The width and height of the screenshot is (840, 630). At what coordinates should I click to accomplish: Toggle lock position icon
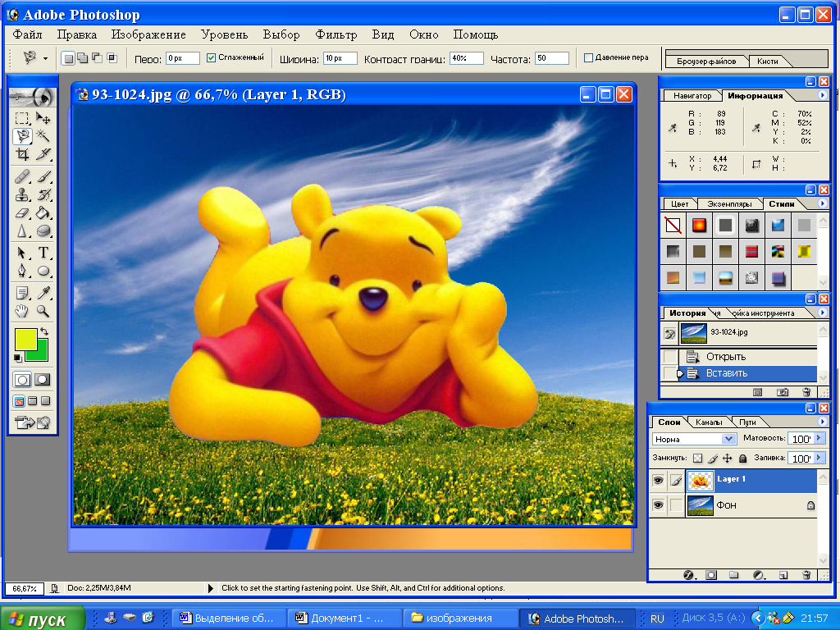728,458
